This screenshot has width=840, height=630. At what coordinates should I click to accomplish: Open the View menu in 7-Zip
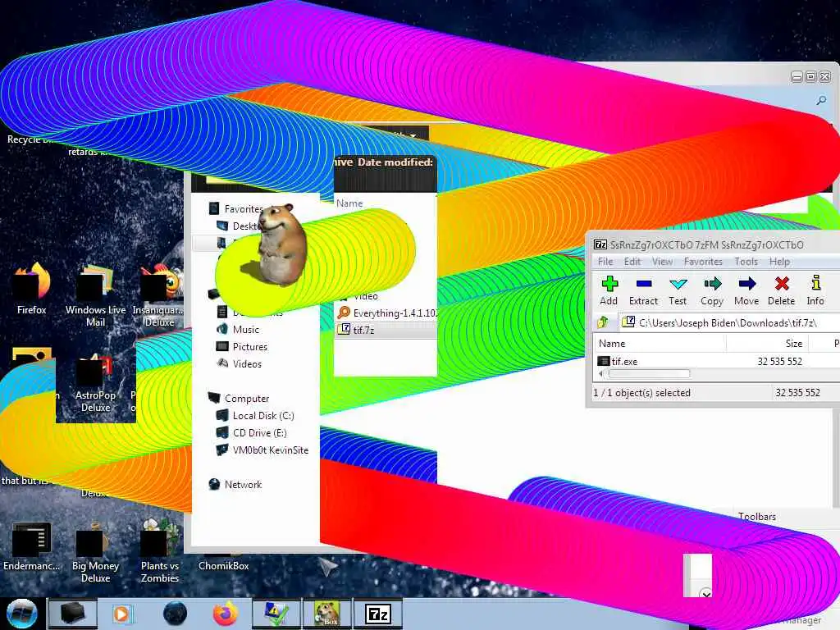(662, 262)
